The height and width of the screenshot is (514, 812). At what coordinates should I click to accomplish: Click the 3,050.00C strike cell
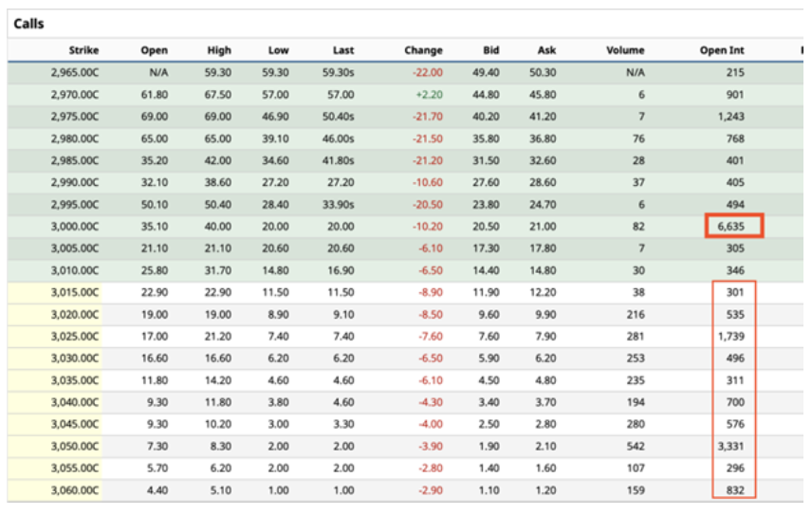pos(74,446)
